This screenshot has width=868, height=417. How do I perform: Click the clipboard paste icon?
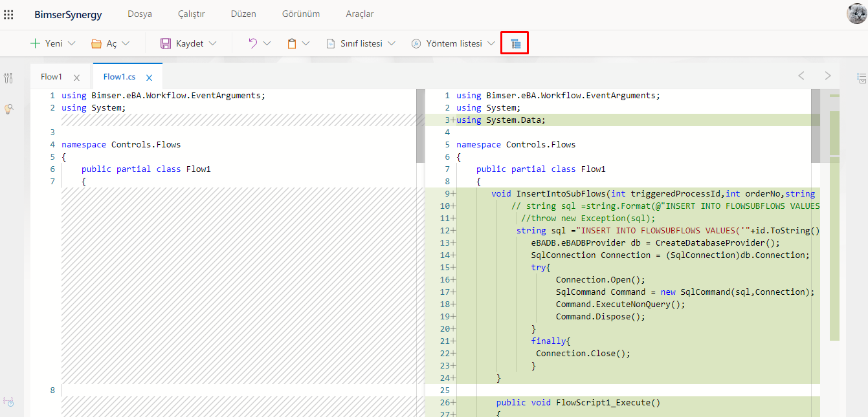292,43
